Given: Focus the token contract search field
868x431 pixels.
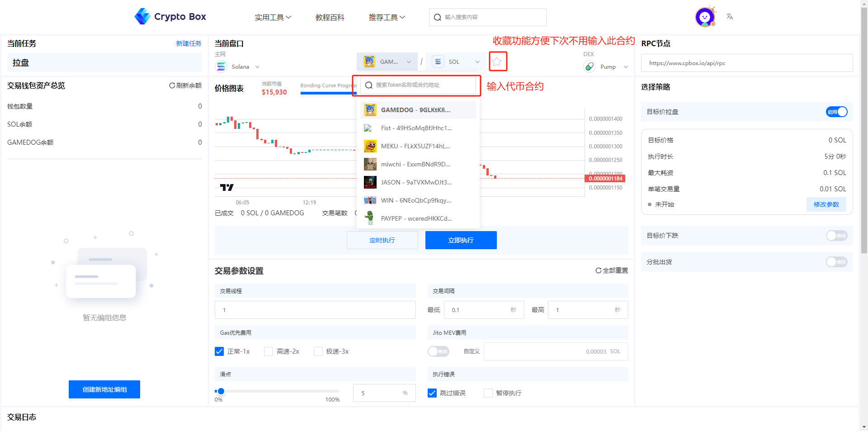Looking at the screenshot, I should (x=418, y=85).
